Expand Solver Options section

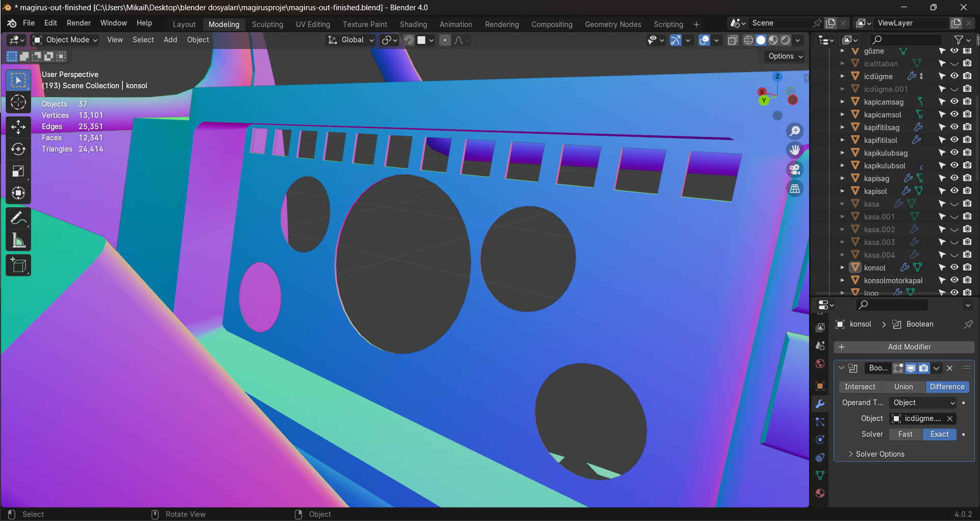coord(880,454)
